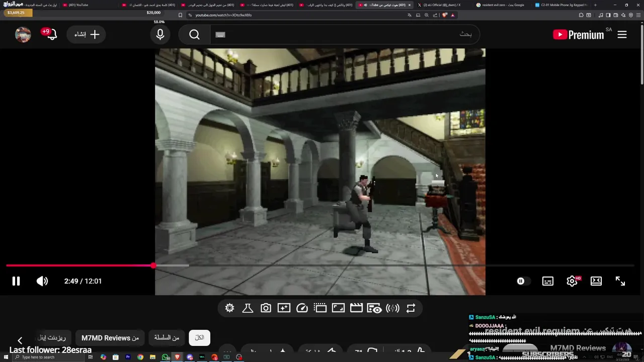This screenshot has height=362, width=644.
Task: Click the pop-up player window icon
Action: coord(320,308)
